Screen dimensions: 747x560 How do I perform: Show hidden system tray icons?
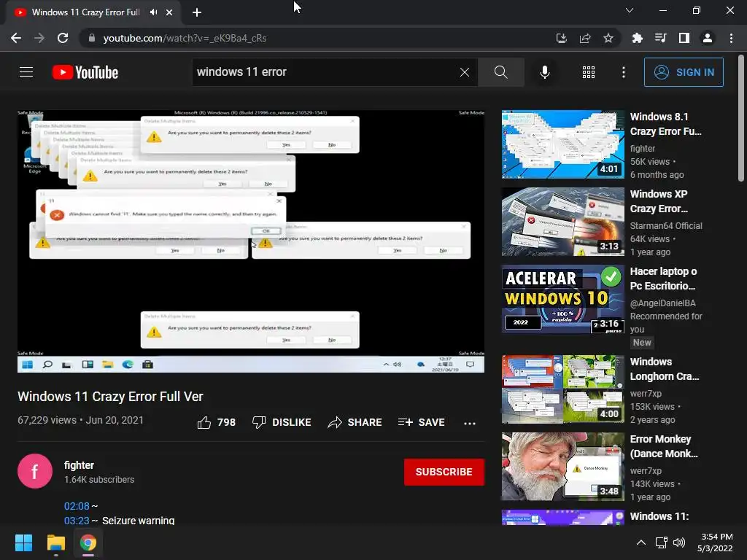[641, 542]
